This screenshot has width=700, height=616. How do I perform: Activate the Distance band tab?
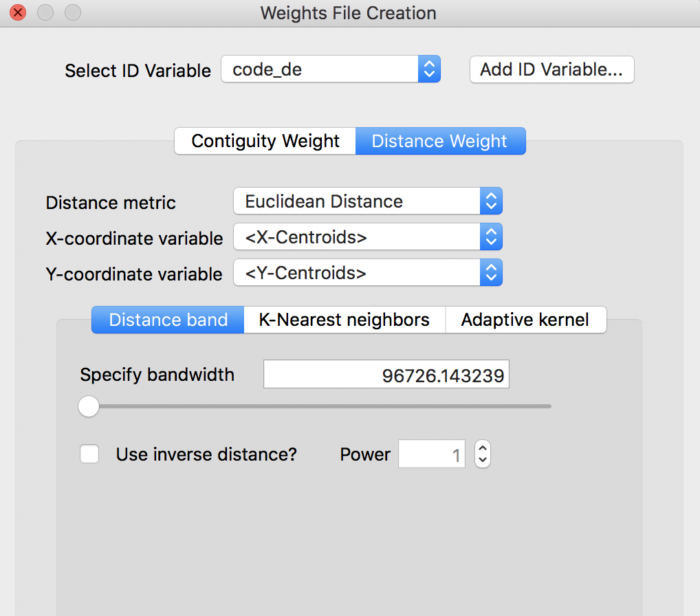coord(167,320)
